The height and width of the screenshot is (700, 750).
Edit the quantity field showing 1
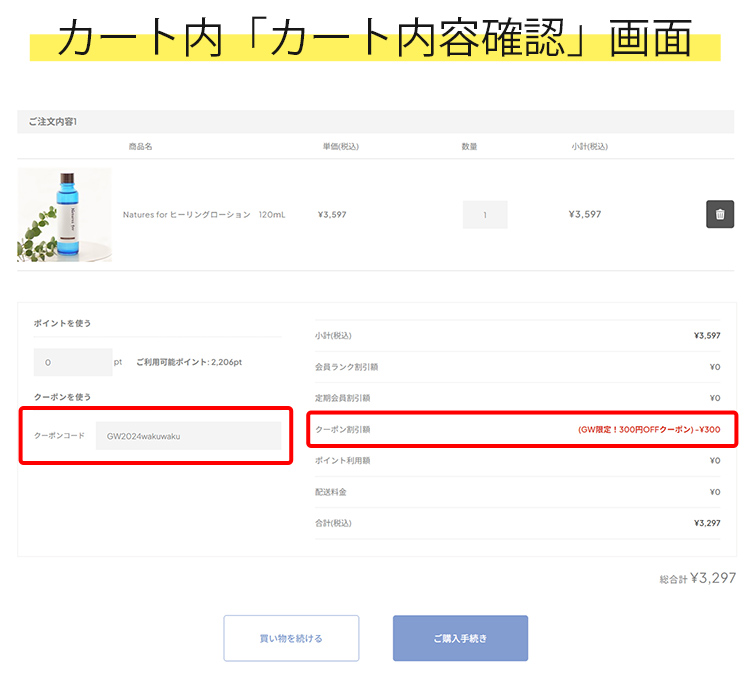pyautogui.click(x=485, y=215)
